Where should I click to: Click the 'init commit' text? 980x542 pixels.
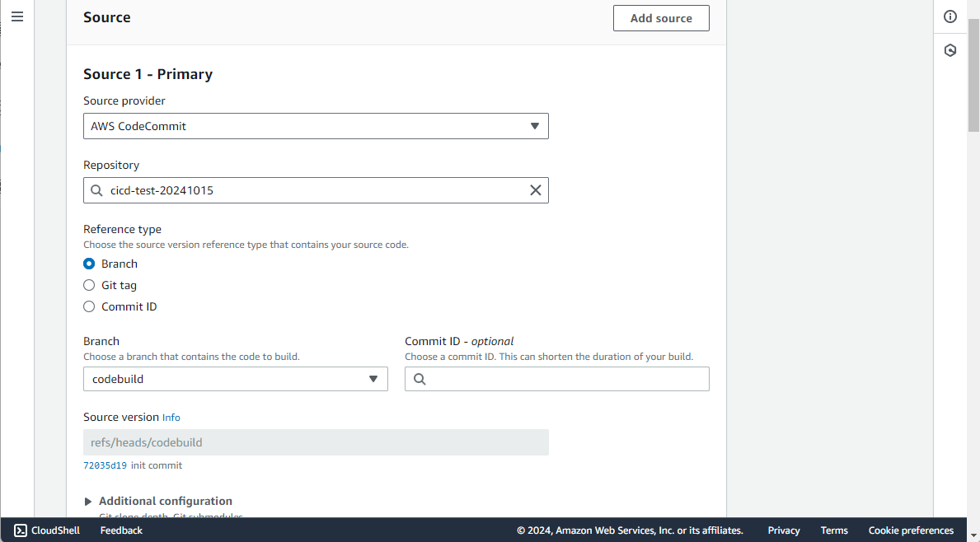157,465
